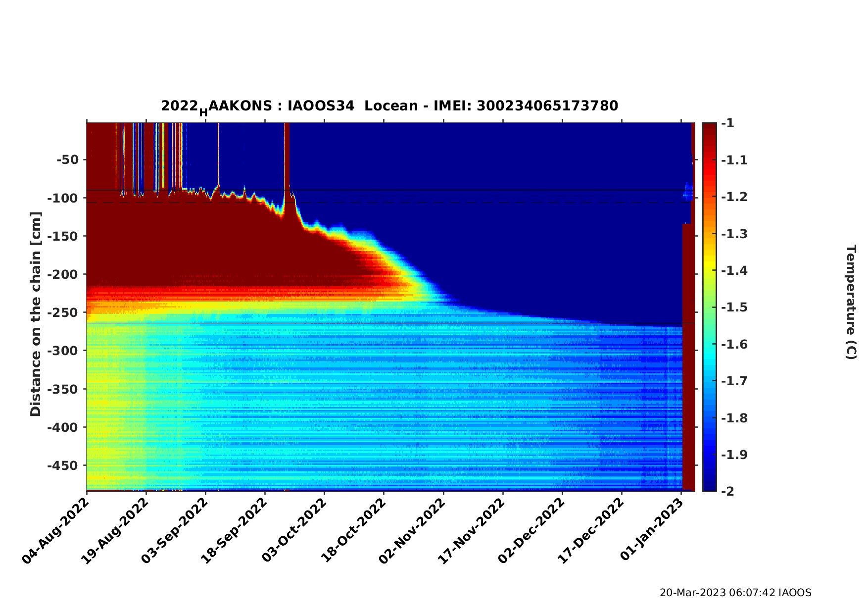Click the 03-Sep-2022 x-axis label
The height and width of the screenshot is (614, 868).
(174, 530)
